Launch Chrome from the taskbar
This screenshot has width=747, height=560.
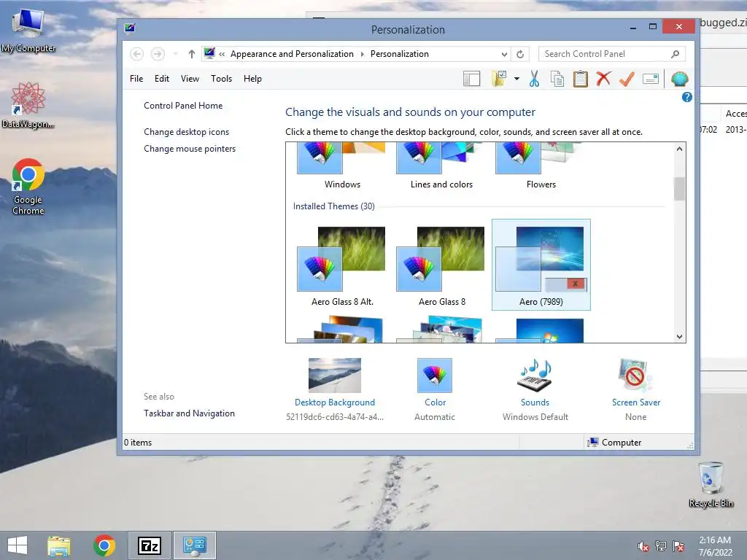click(104, 545)
